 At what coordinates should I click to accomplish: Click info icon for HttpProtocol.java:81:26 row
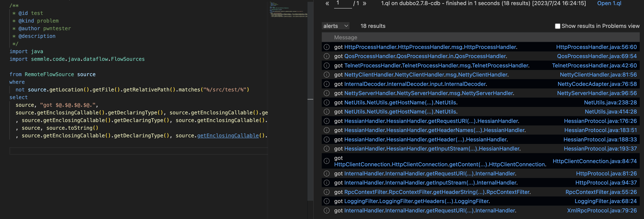(x=326, y=173)
